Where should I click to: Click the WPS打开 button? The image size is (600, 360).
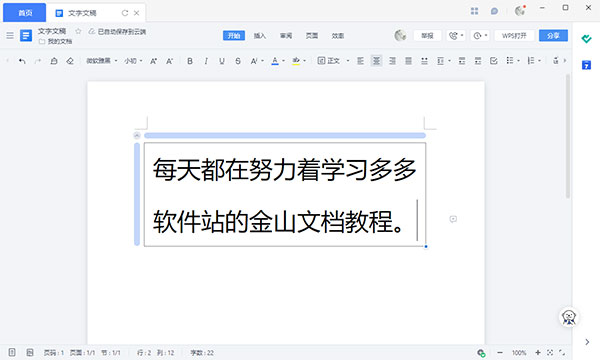(x=514, y=36)
